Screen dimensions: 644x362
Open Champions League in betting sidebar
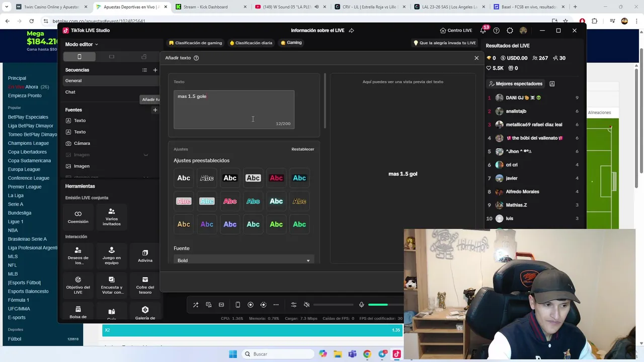click(x=28, y=143)
